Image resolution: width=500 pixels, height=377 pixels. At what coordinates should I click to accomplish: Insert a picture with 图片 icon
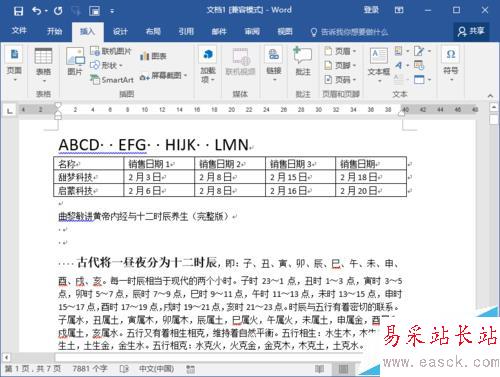[x=75, y=62]
